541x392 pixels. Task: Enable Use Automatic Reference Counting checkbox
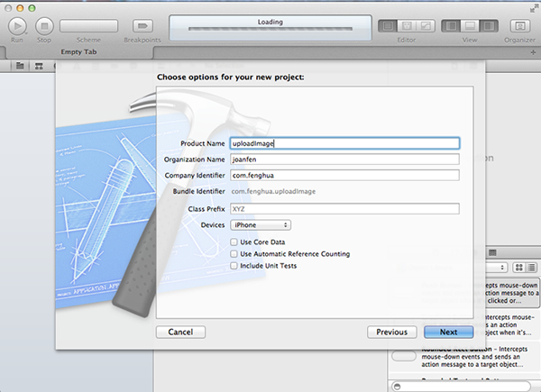click(x=234, y=254)
